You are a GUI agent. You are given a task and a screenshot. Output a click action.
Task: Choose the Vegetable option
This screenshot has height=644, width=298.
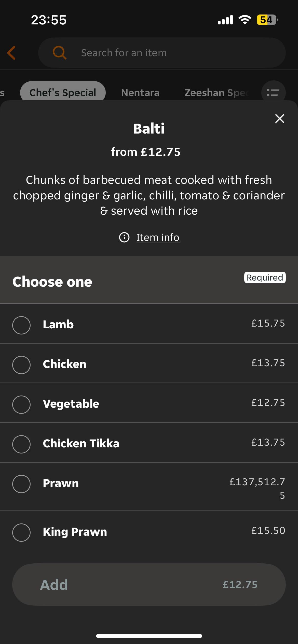(x=21, y=404)
